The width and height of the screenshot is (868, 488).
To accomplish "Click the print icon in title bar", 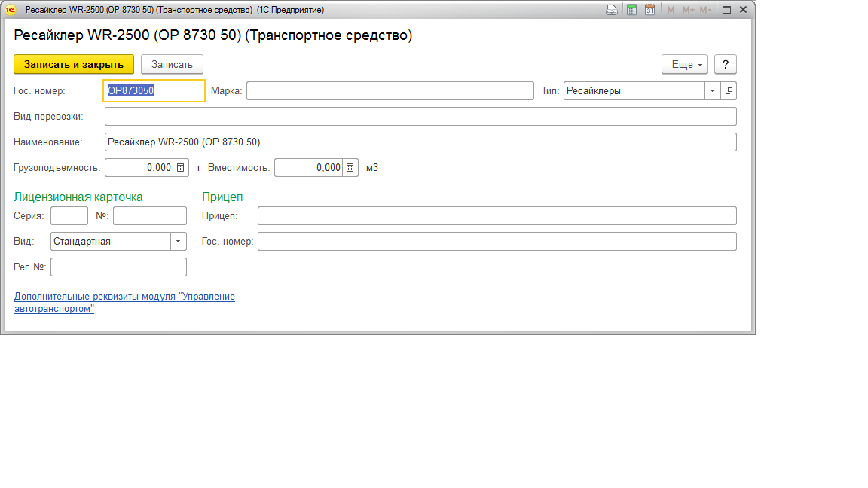I will click(x=612, y=10).
